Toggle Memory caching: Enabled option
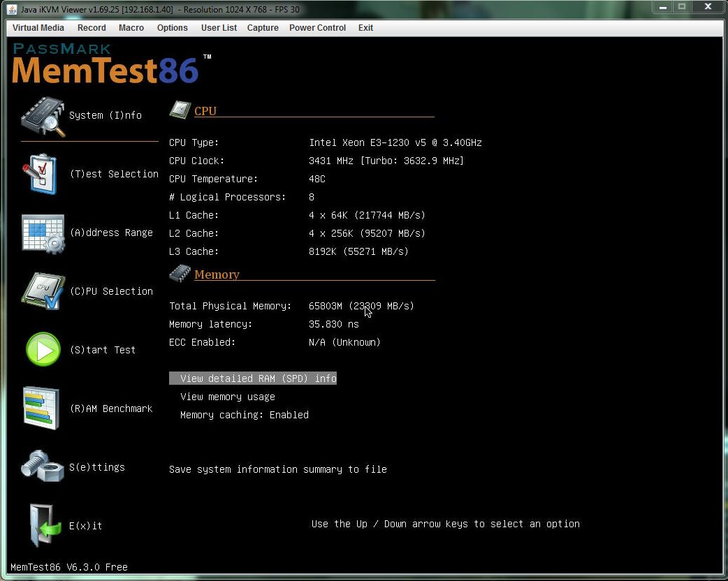Viewport: 728px width, 581px height. pyautogui.click(x=245, y=415)
